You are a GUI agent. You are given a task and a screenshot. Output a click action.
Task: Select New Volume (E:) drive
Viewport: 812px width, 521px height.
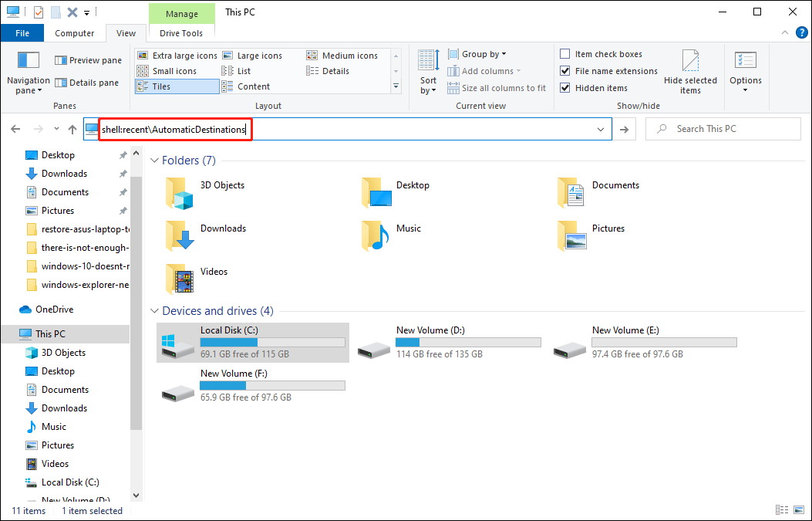click(645, 342)
